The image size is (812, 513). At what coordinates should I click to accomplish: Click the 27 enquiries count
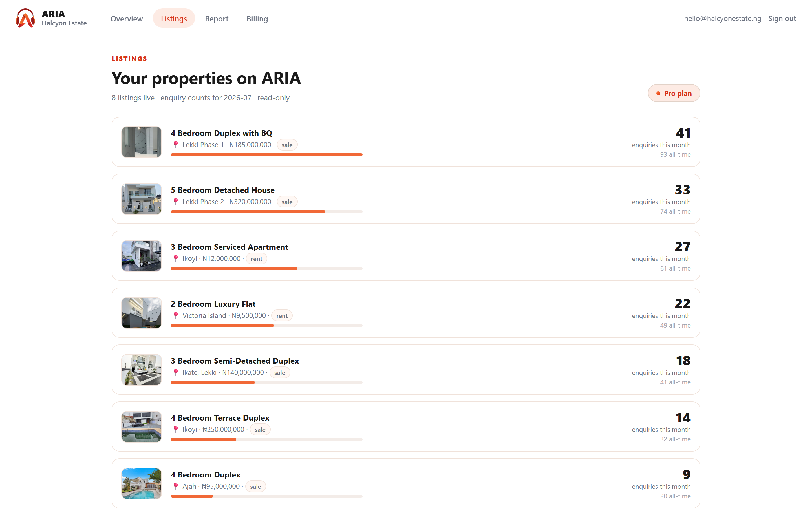click(x=683, y=247)
